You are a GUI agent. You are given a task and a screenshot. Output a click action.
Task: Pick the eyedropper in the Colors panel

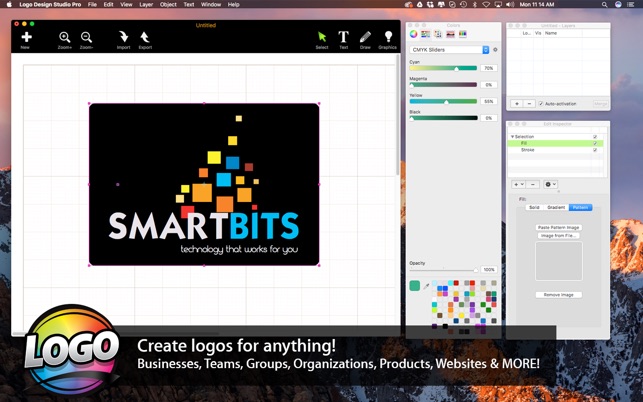tap(426, 286)
